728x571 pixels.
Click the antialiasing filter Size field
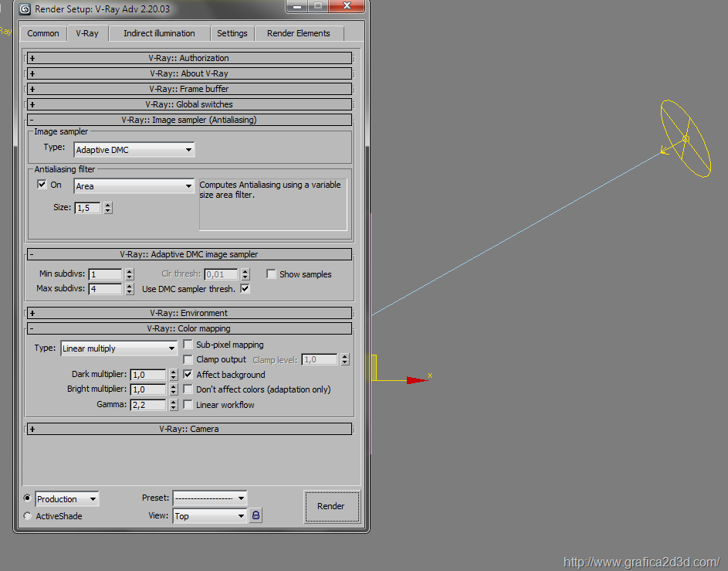coord(88,208)
